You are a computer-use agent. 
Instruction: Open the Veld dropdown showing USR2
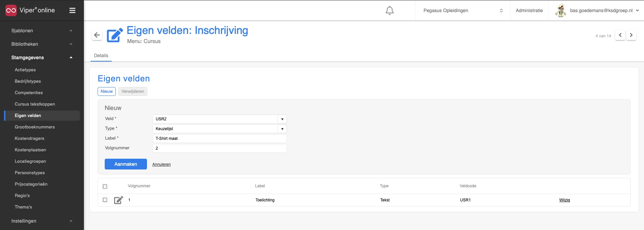pyautogui.click(x=220, y=119)
